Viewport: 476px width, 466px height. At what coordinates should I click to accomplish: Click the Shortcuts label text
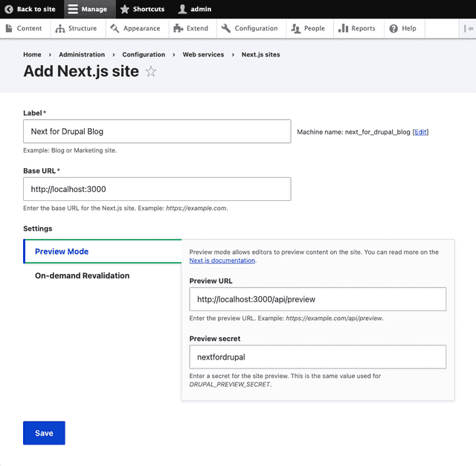[x=149, y=9]
